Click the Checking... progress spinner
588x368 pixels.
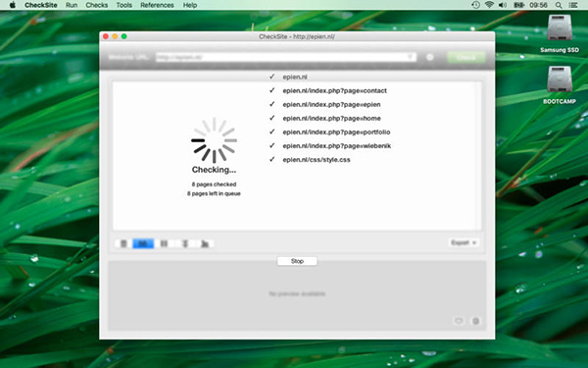click(214, 140)
